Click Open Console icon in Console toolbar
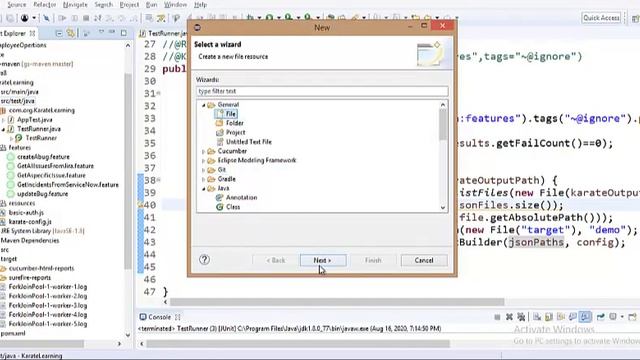This screenshot has height=360, width=640. tap(633, 317)
